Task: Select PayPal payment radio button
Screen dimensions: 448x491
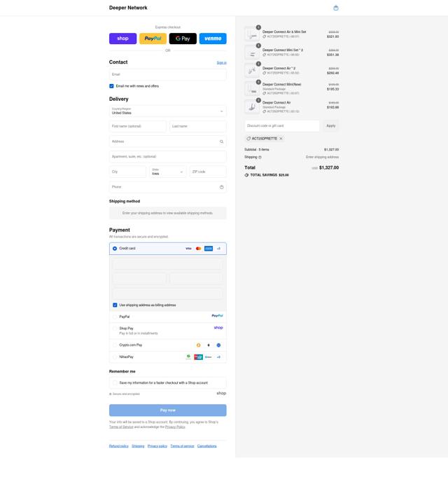Action: click(115, 317)
